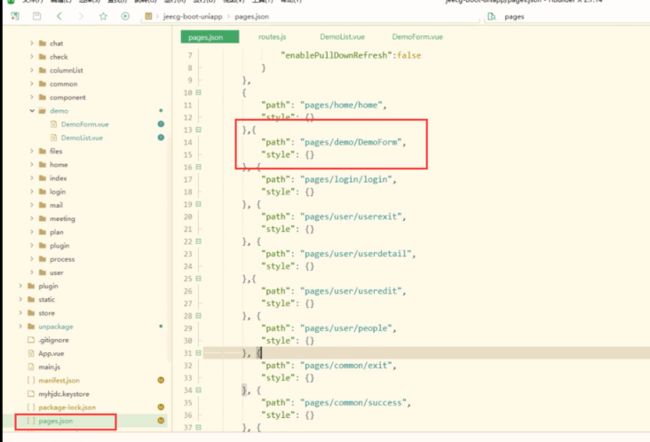
Task: Click the pages.json bracket icon in tree
Action: pos(31,420)
